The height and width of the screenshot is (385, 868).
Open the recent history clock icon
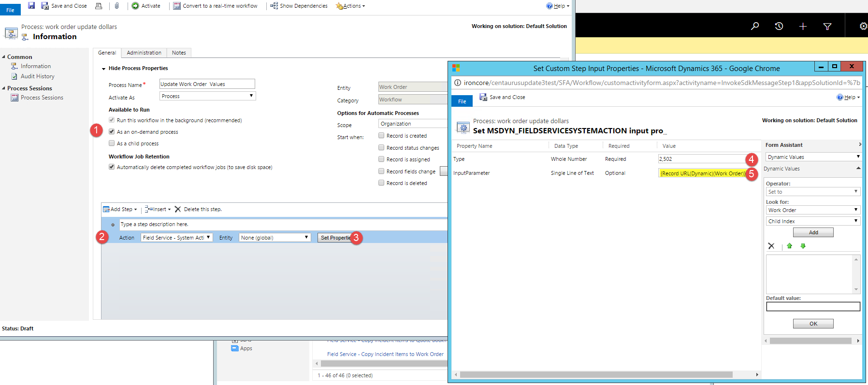779,26
